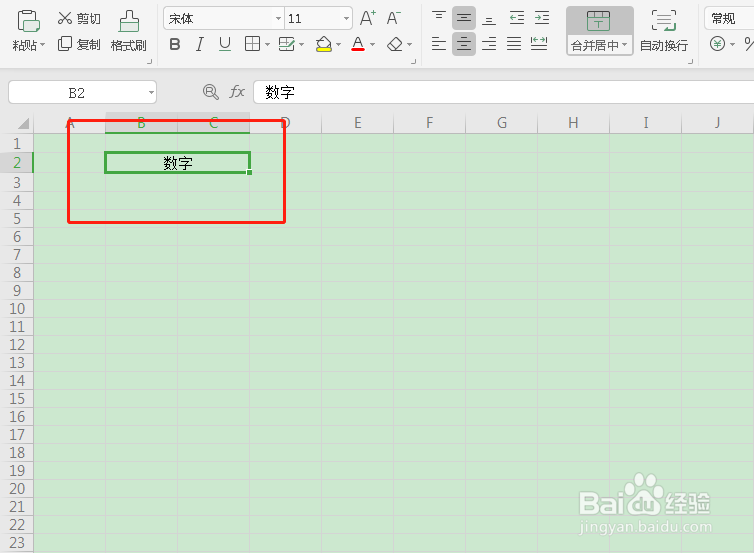Justify text alignment icon
This screenshot has width=754, height=553.
pyautogui.click(x=514, y=44)
